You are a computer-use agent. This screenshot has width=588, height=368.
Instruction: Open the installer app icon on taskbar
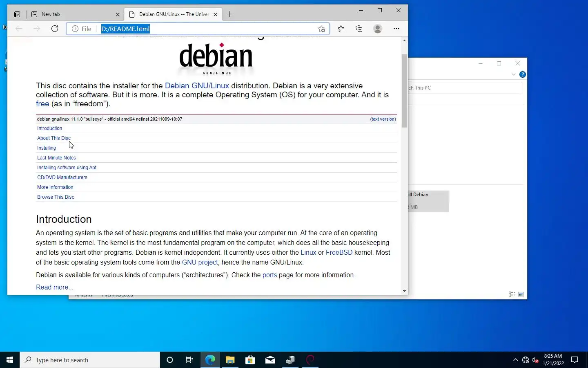(x=290, y=360)
